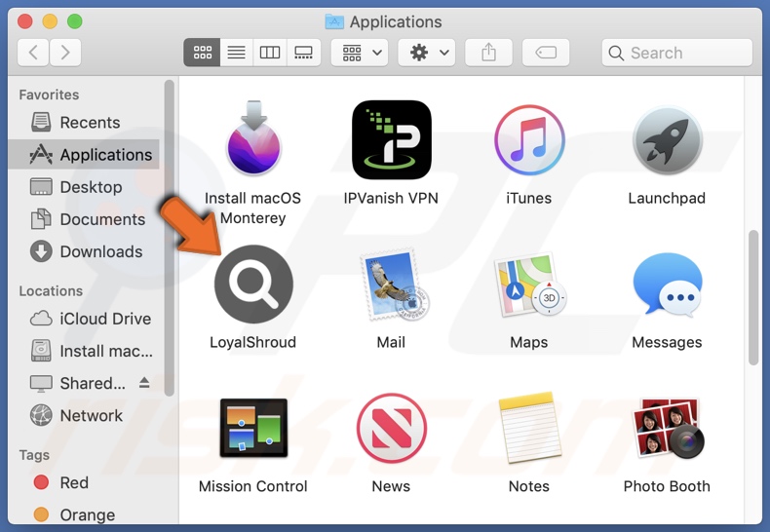This screenshot has width=770, height=532.
Task: Select the Maps application icon
Action: pos(529,285)
